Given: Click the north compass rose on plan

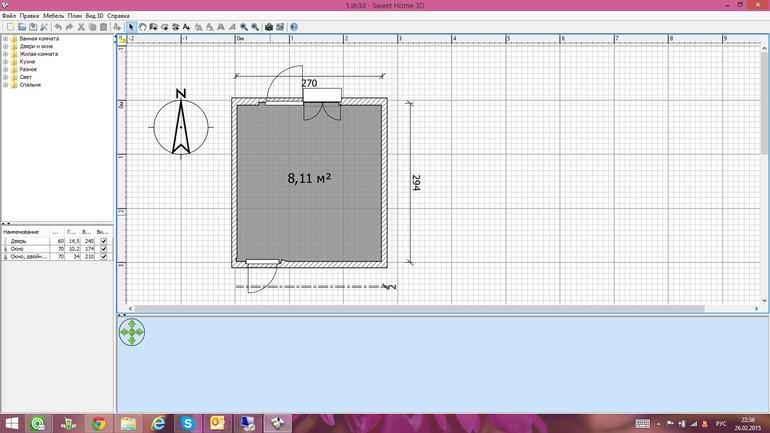Looking at the screenshot, I should tap(181, 127).
